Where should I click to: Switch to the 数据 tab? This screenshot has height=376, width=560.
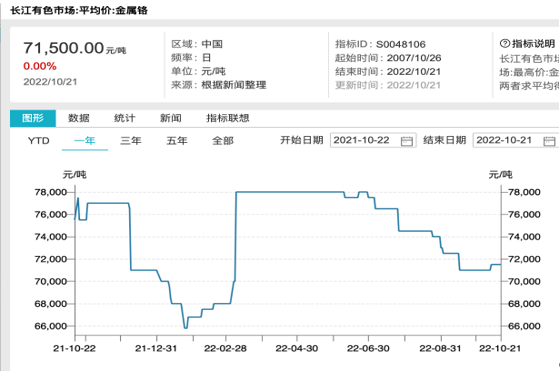pos(79,118)
